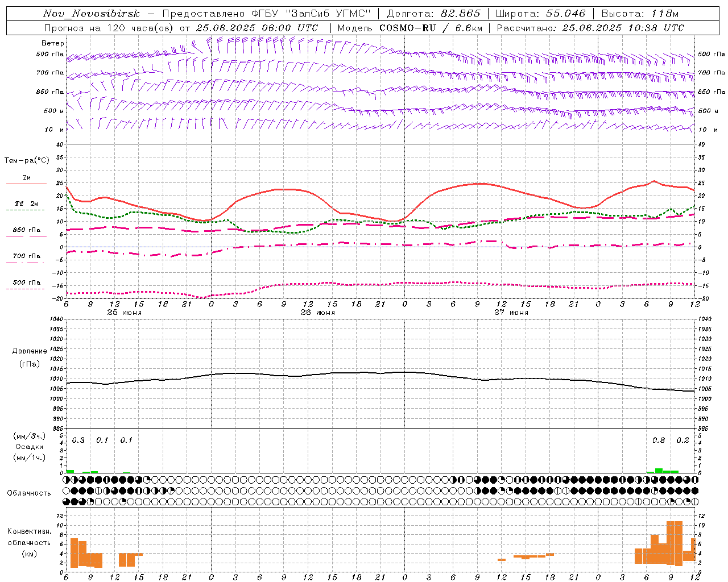The height and width of the screenshot is (582, 728).
Task: Click the Рассчитано: 25.06.2025 10:38 UTC text
Action: point(590,28)
